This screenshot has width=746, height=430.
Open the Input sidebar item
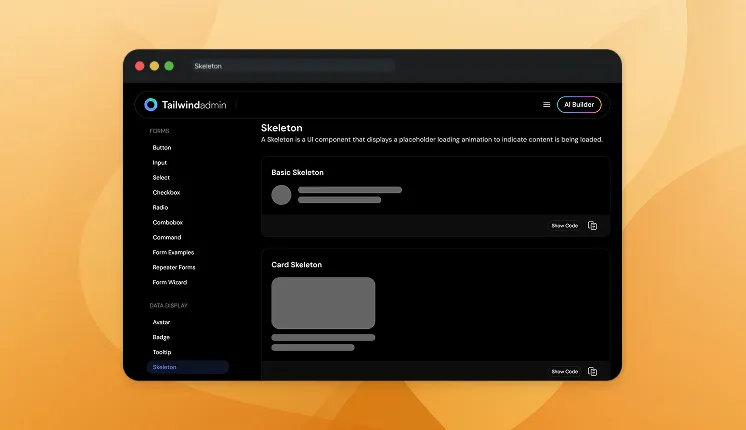point(160,163)
